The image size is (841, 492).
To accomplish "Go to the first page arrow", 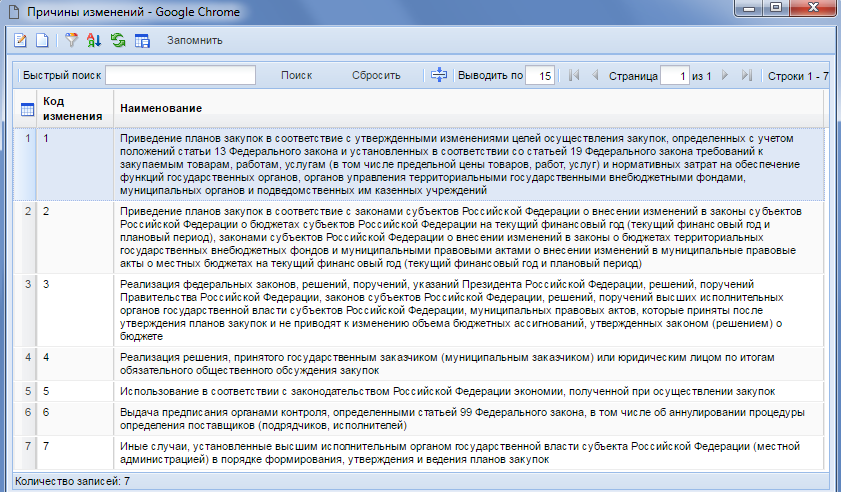I will (x=574, y=76).
